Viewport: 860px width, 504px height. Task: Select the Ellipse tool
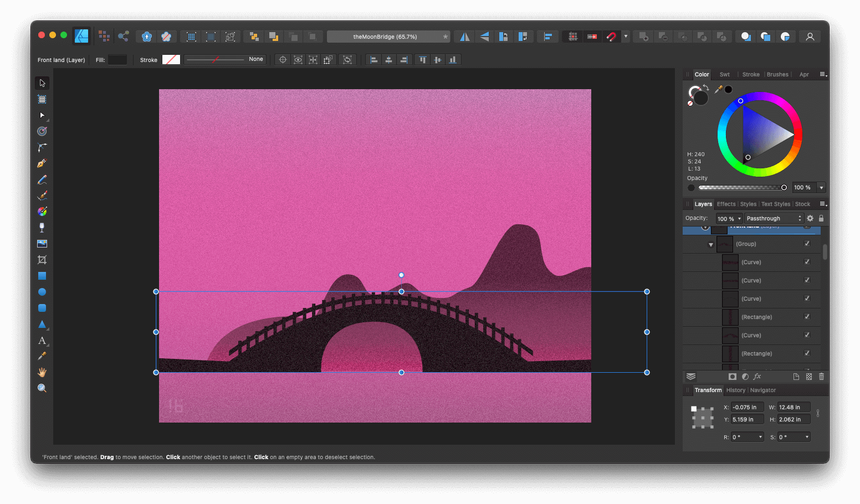[x=42, y=292]
